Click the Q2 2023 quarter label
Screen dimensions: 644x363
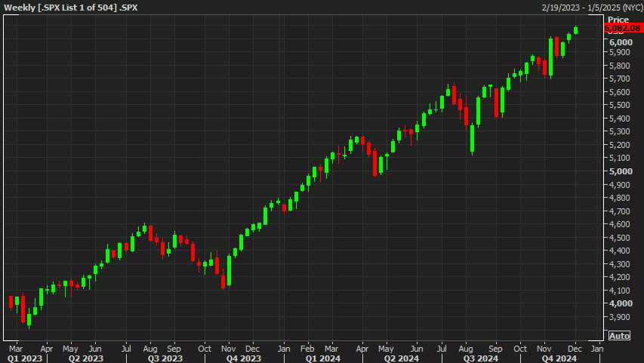tap(86, 358)
